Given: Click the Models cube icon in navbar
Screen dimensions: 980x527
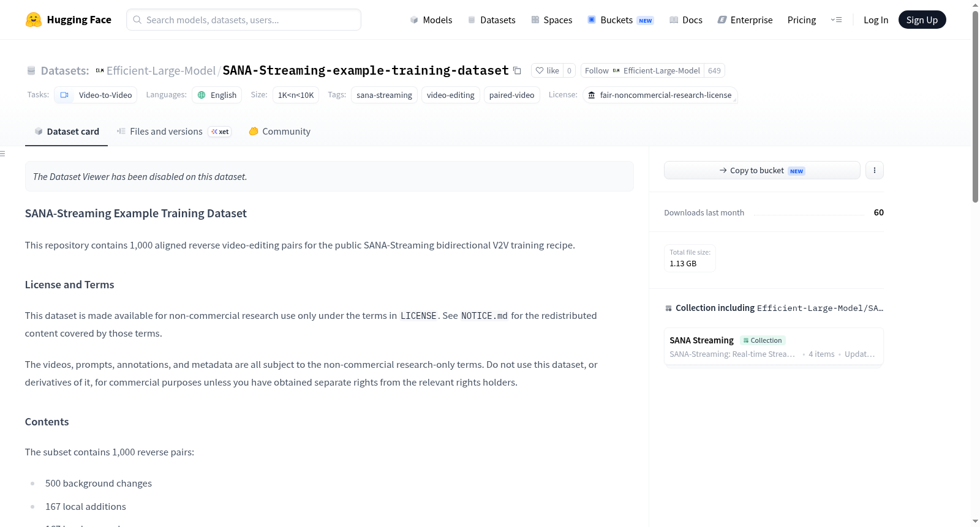Looking at the screenshot, I should [414, 20].
